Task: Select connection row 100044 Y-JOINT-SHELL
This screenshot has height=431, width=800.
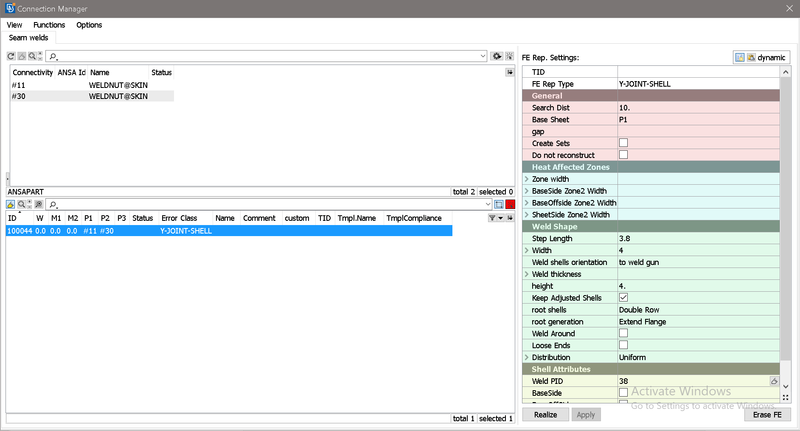Action: (x=229, y=231)
